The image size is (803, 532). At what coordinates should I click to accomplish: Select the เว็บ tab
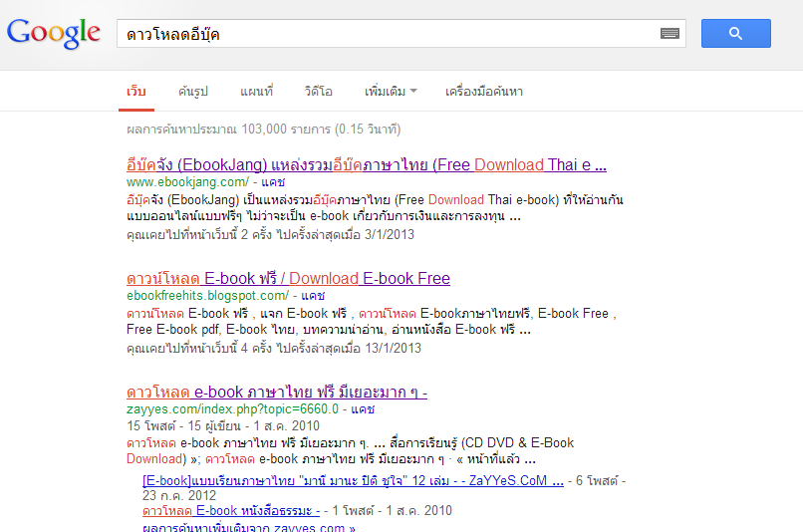[x=136, y=91]
